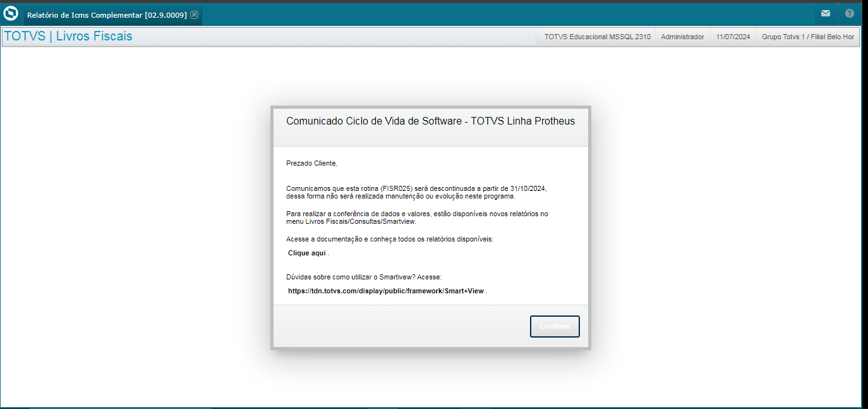868x409 pixels.
Task: Open the help question mark icon
Action: tap(850, 13)
